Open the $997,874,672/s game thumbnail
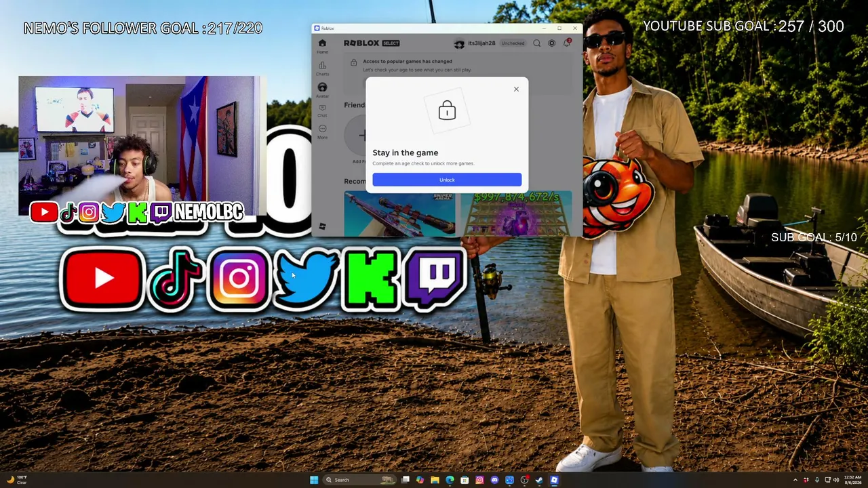Image resolution: width=868 pixels, height=488 pixels. click(516, 213)
